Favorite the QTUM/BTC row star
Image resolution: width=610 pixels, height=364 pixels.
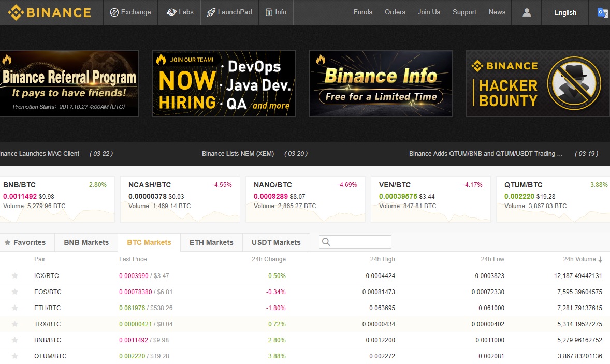[15, 356]
